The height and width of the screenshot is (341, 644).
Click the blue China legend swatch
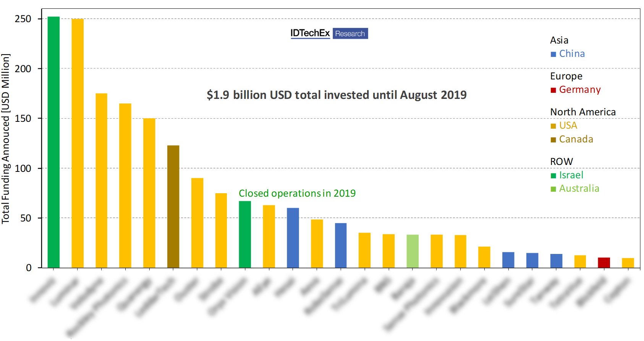coord(553,54)
